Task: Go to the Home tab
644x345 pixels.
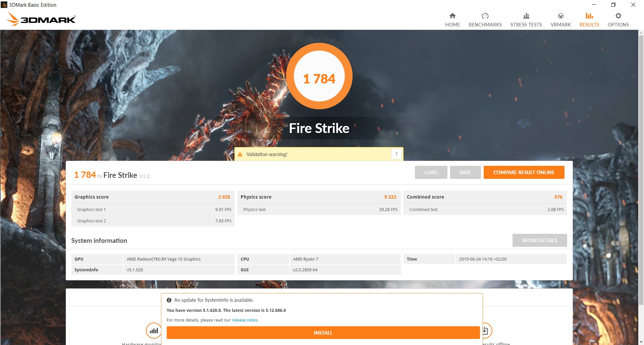Action: (x=452, y=20)
